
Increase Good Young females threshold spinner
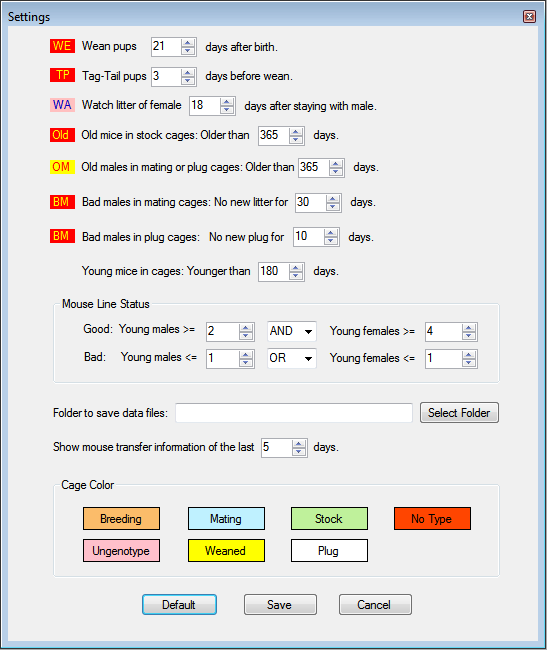click(x=468, y=328)
